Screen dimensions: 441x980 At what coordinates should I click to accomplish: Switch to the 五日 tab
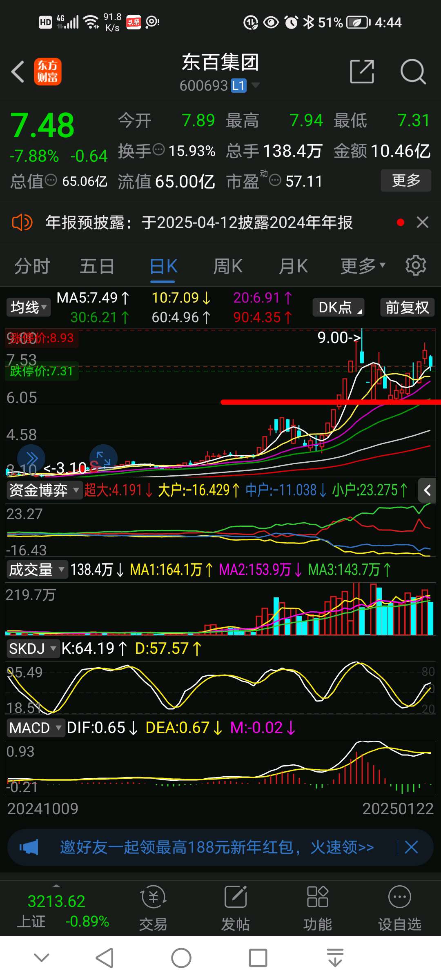point(97,266)
